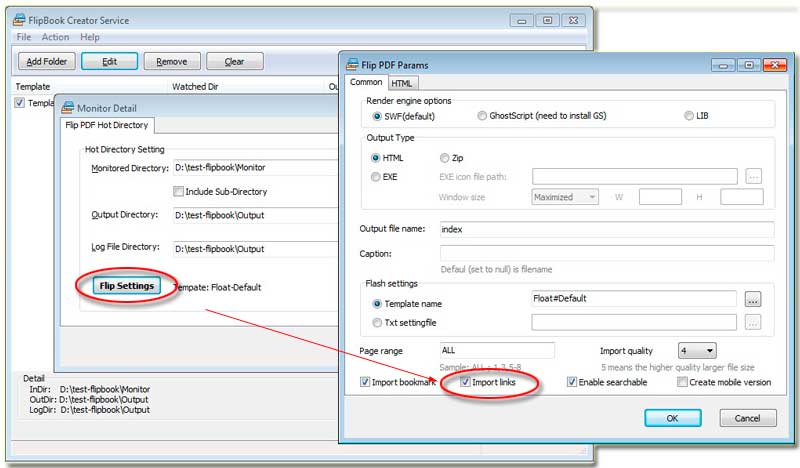Switch to the HTML tab
Viewport: 800px width, 468px height.
[x=402, y=83]
